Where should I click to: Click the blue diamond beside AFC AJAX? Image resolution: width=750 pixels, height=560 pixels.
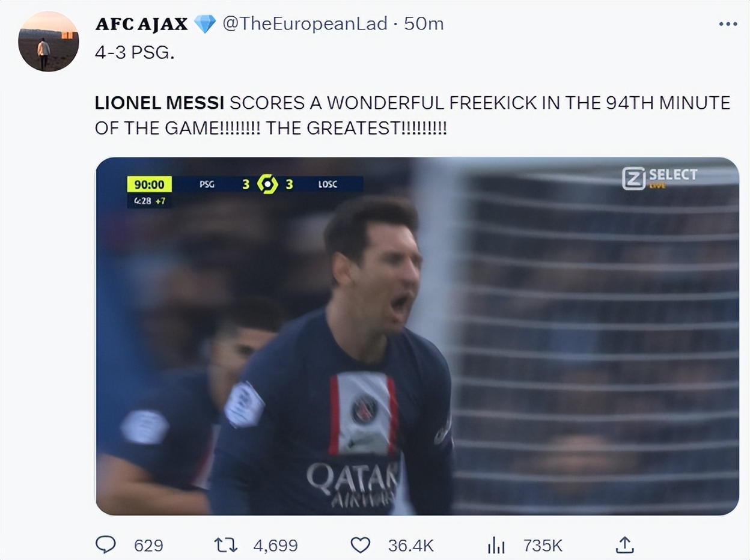point(205,24)
